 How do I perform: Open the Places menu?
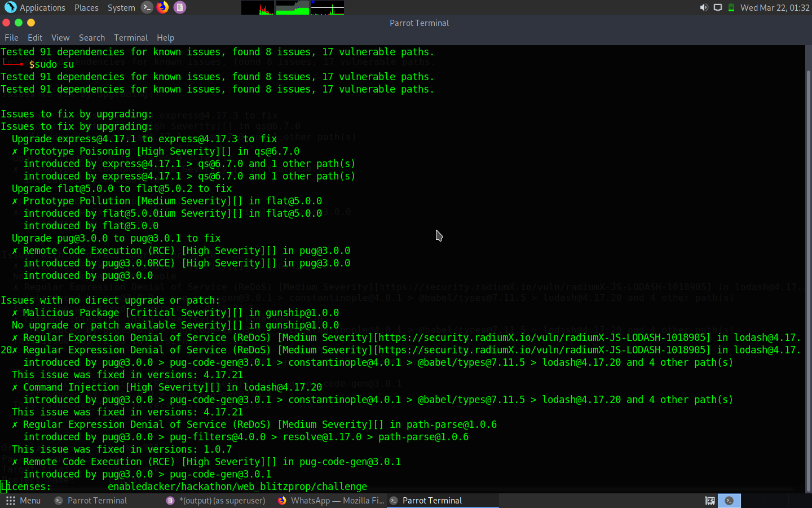point(86,7)
